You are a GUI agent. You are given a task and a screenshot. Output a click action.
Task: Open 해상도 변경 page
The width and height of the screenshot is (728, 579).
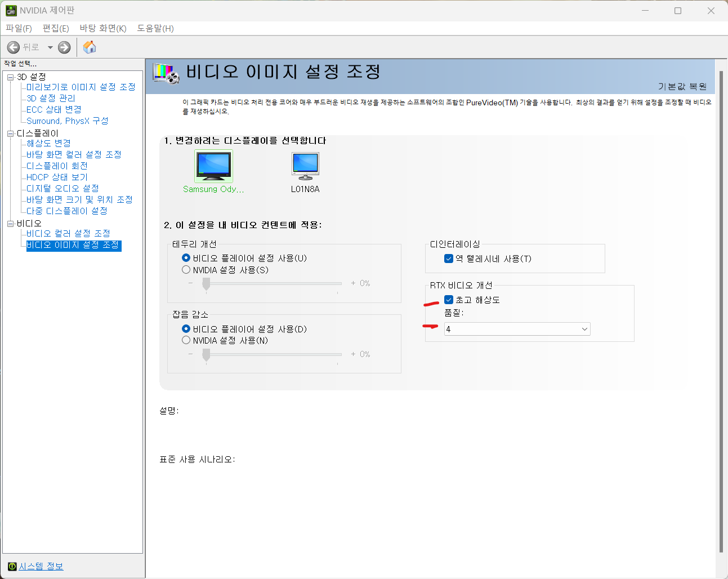tap(48, 143)
